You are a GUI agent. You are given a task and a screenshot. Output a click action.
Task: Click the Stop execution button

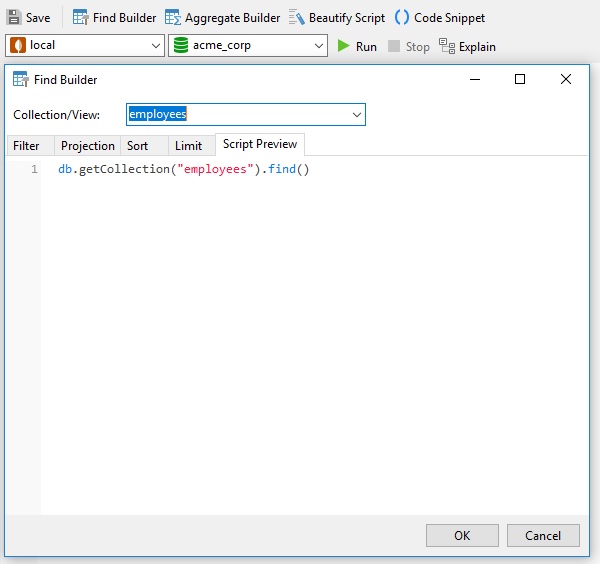(x=408, y=46)
